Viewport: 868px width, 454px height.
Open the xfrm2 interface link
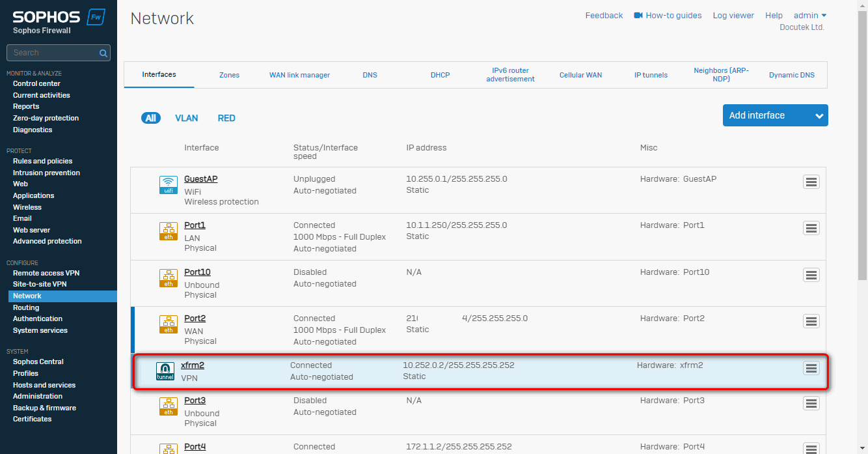pos(193,365)
